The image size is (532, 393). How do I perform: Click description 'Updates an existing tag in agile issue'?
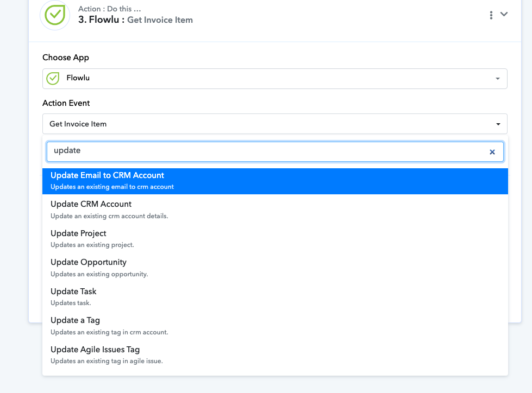tap(107, 361)
